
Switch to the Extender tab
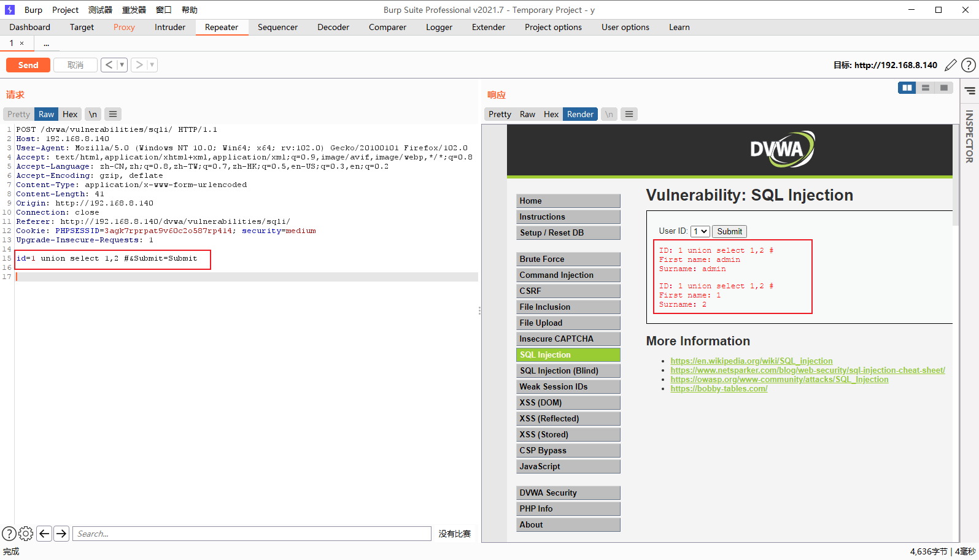coord(489,27)
